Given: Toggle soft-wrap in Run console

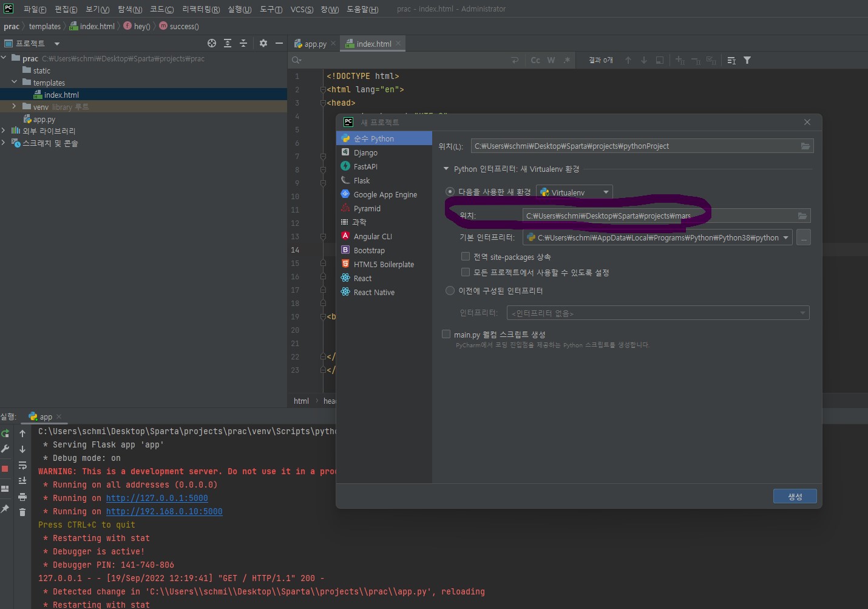Looking at the screenshot, I should click(22, 465).
